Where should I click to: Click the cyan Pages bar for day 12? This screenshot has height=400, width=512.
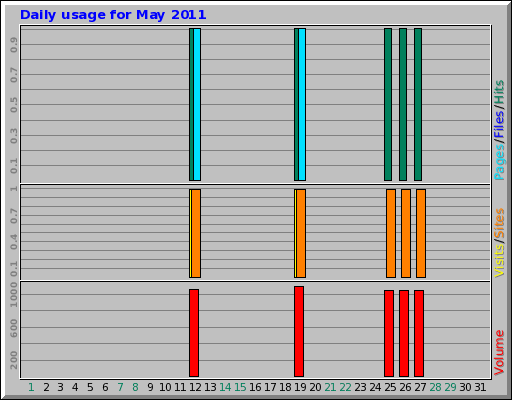click(197, 104)
